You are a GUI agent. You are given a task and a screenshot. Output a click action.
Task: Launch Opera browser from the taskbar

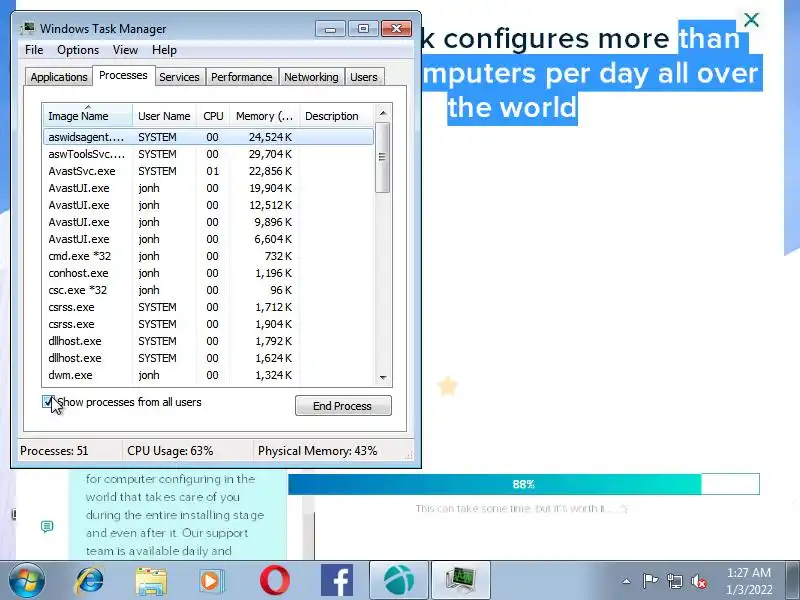coord(275,581)
